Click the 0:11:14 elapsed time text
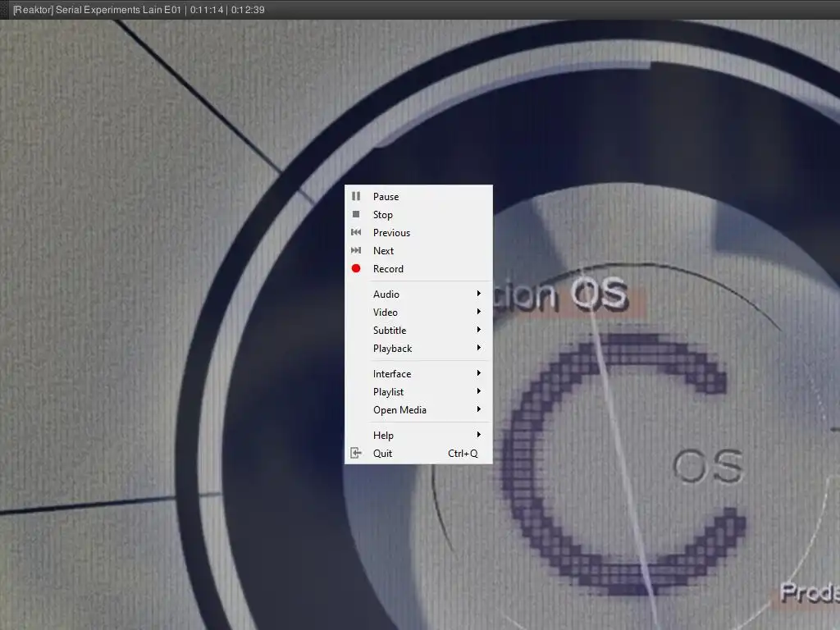Screen dimensions: 840x630 [207, 10]
